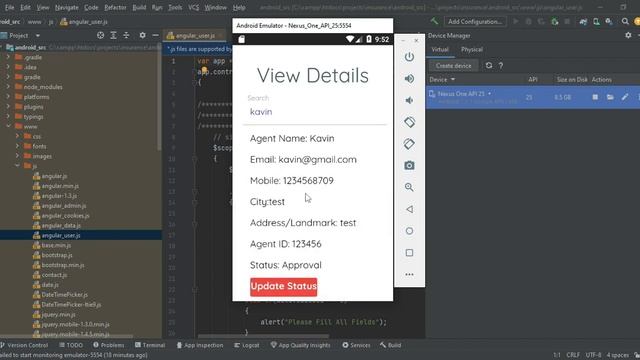Viewport: 640px width, 360px height.
Task: Open the Logcat tool window
Action: pyautogui.click(x=247, y=345)
